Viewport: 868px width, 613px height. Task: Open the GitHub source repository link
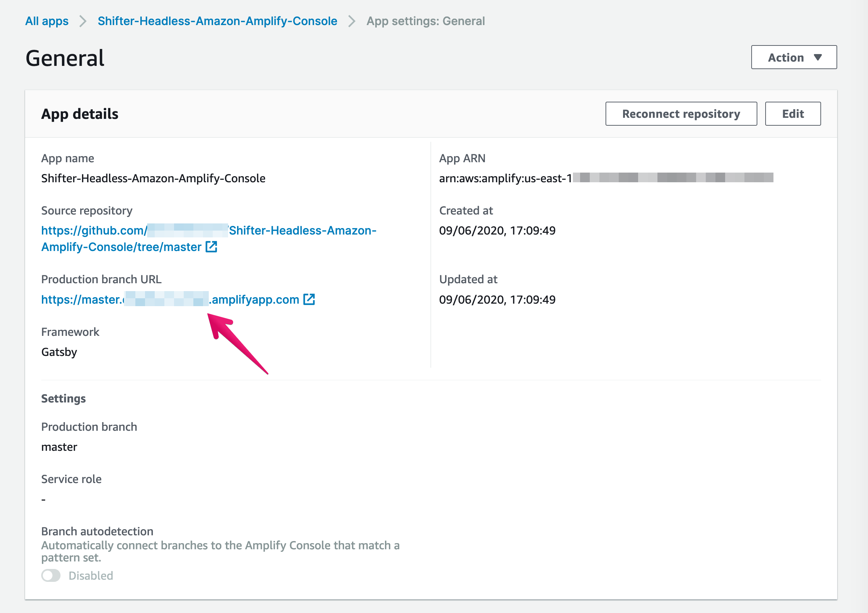click(x=209, y=238)
